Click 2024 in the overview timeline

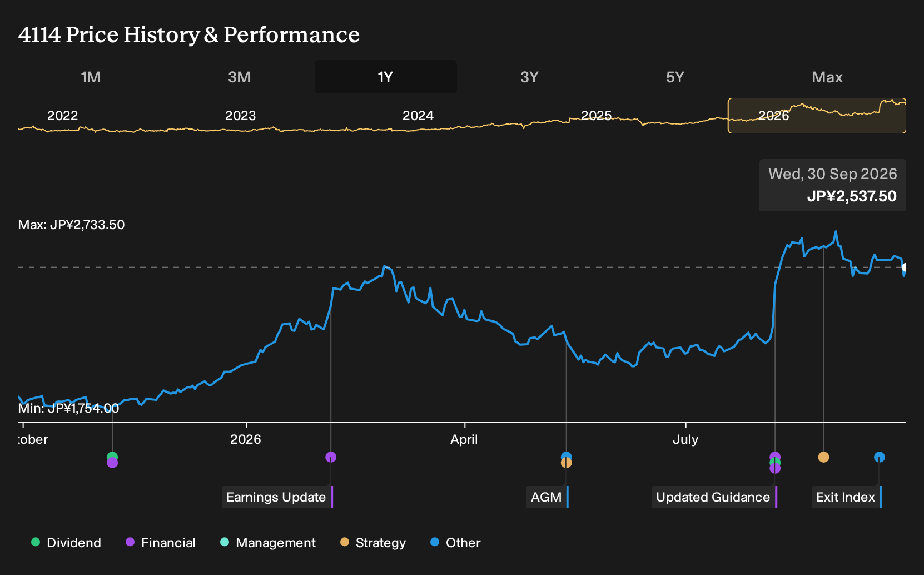click(418, 116)
